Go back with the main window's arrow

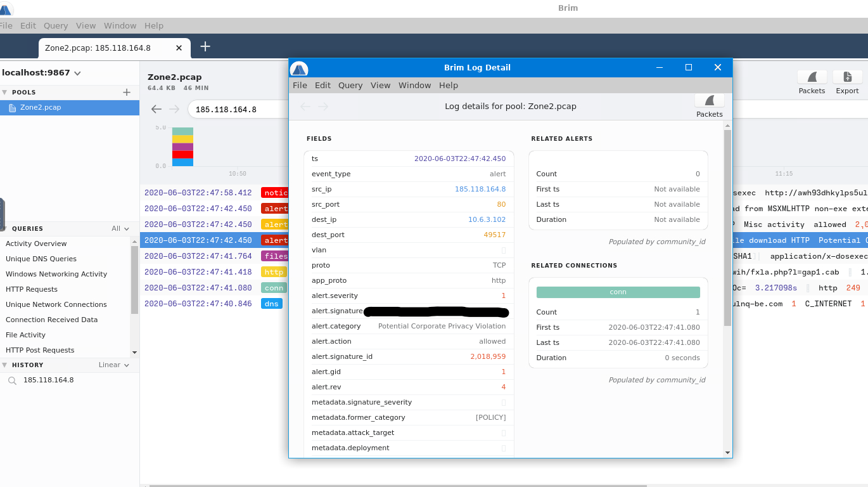tap(156, 109)
